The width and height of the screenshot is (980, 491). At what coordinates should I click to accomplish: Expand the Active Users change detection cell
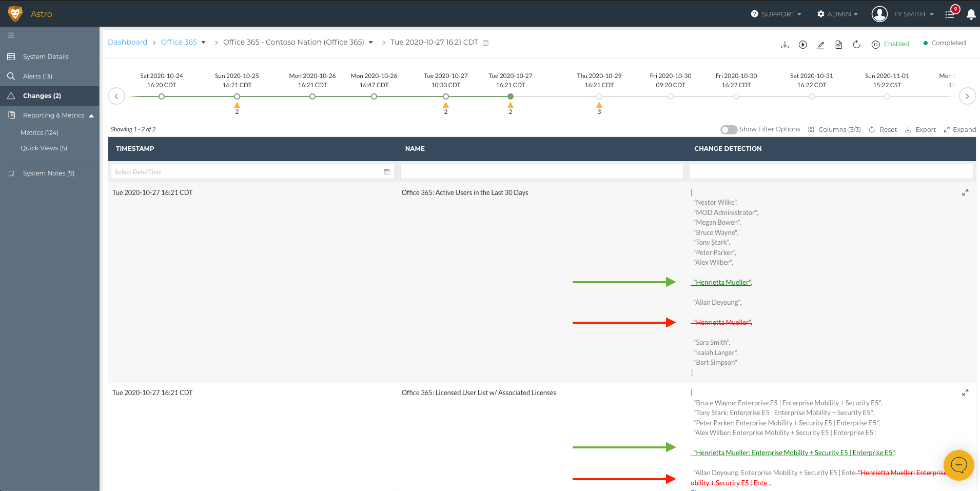(x=965, y=192)
